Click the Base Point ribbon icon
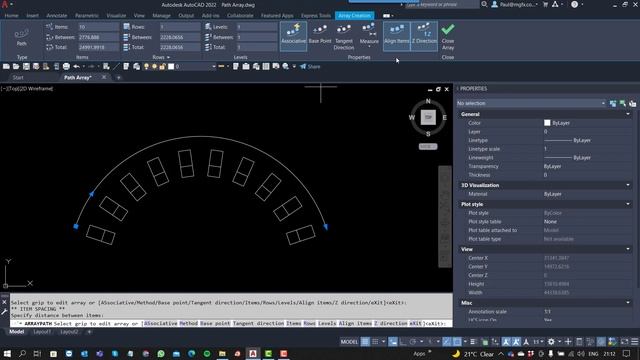 pyautogui.click(x=320, y=34)
